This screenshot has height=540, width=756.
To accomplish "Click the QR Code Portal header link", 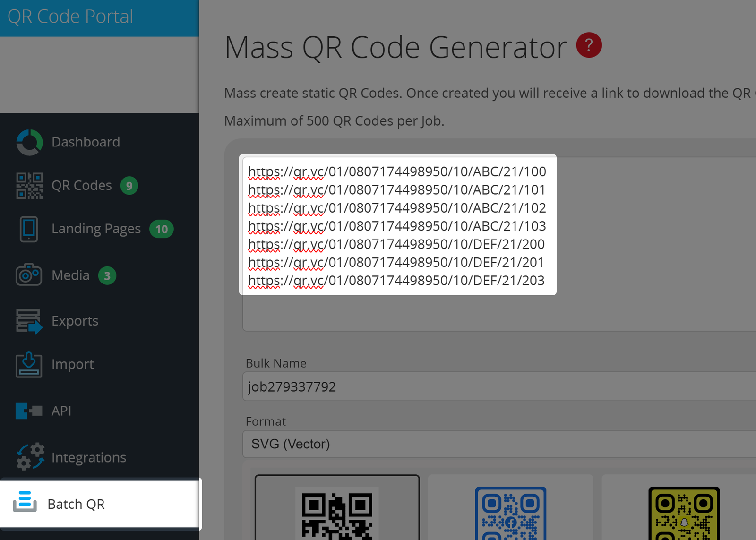I will 71,16.
